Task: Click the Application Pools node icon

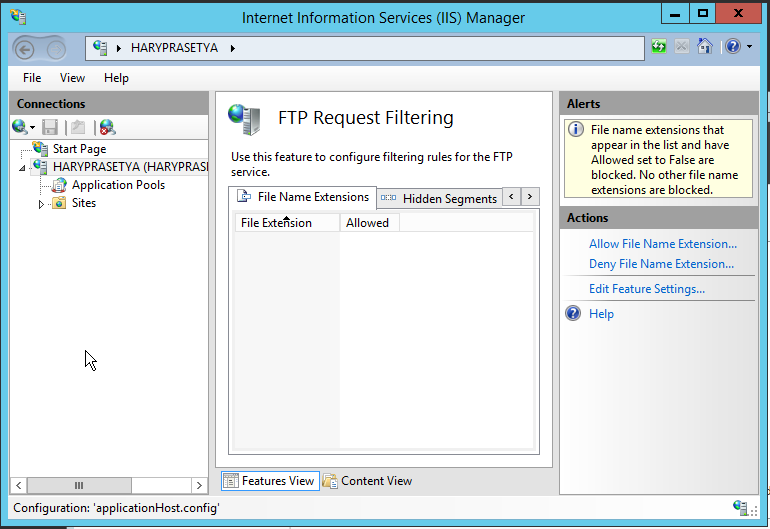Action: coord(59,185)
